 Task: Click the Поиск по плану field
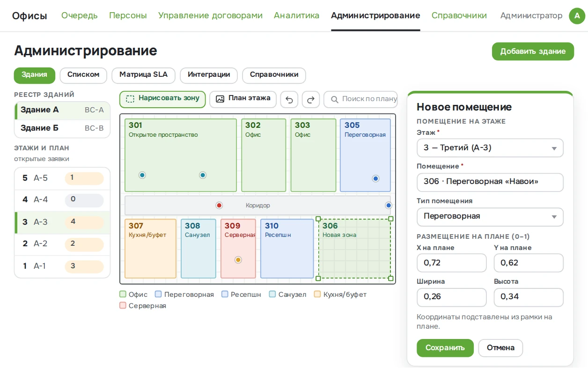360,99
